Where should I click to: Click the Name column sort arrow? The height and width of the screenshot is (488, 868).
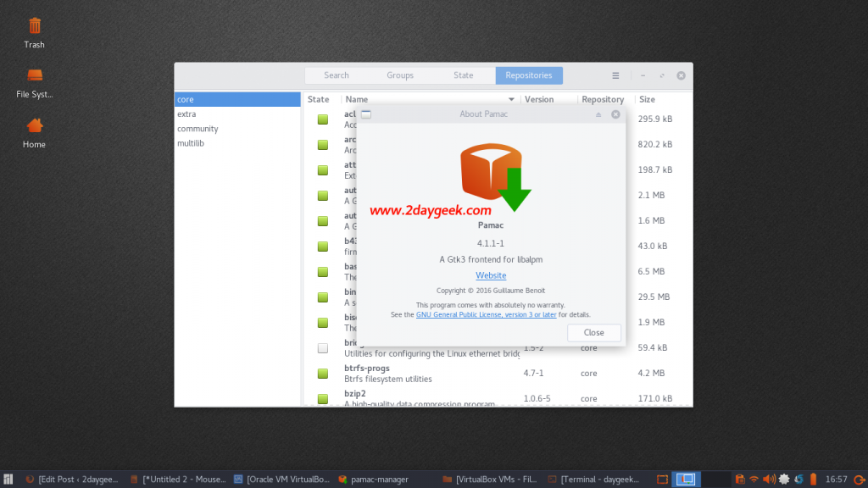click(x=512, y=99)
